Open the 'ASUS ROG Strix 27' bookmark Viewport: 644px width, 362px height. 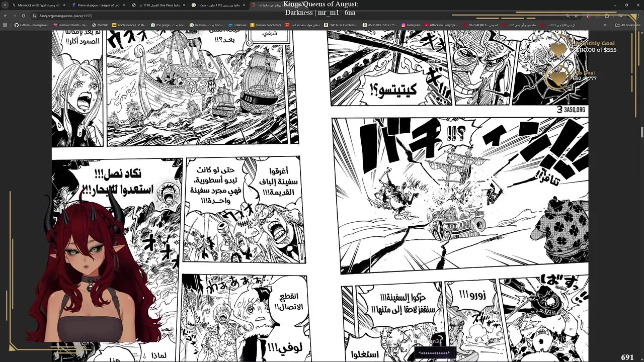tap(379, 25)
